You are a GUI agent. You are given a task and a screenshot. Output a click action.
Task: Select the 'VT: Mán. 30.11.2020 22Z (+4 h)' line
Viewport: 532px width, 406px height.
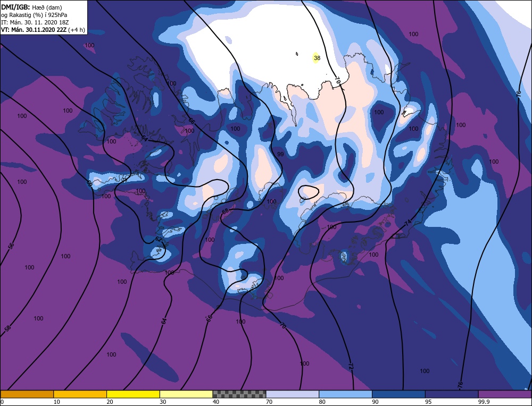click(43, 30)
